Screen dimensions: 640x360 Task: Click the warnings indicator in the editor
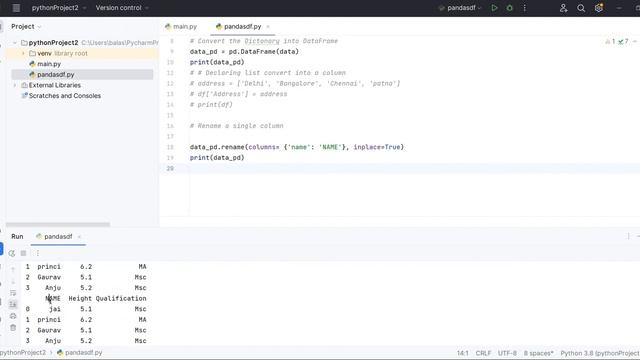pos(610,41)
